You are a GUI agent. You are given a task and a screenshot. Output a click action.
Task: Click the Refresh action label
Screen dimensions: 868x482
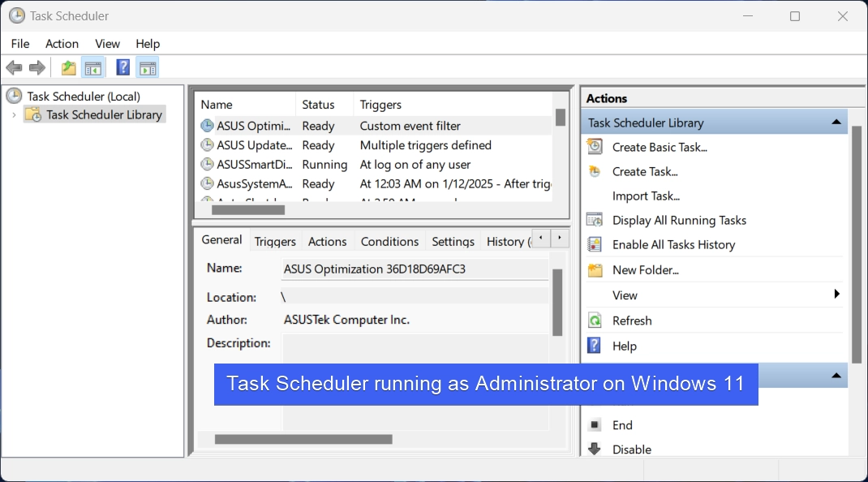pyautogui.click(x=632, y=321)
